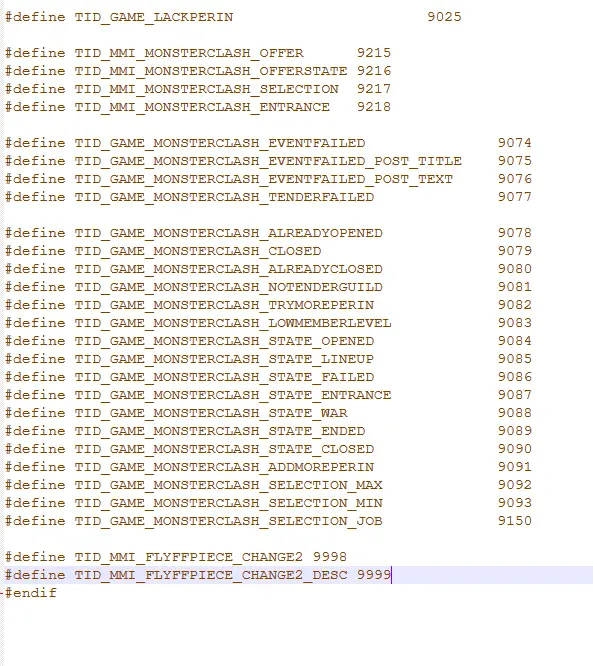Click the value 9090
Viewport: 593px width, 666px height.
[515, 449]
